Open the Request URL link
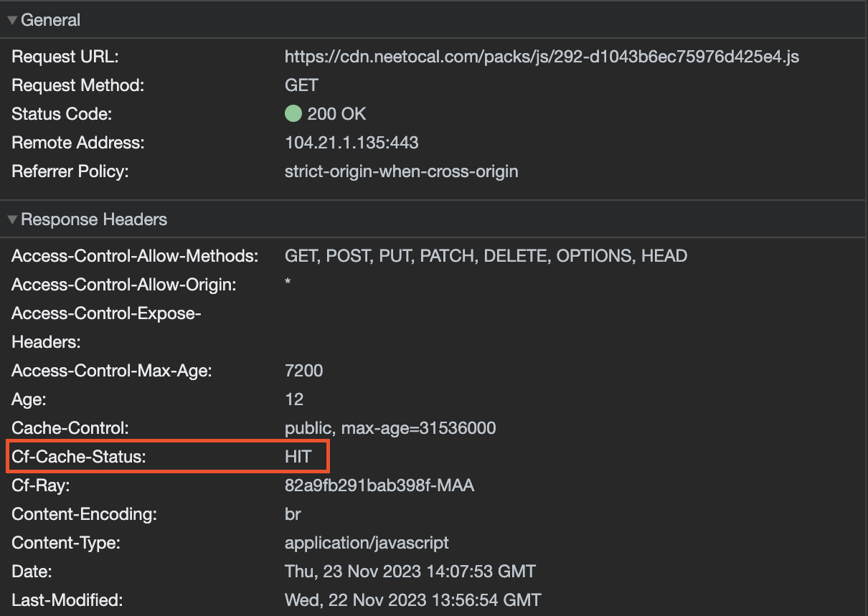 pyautogui.click(x=542, y=56)
